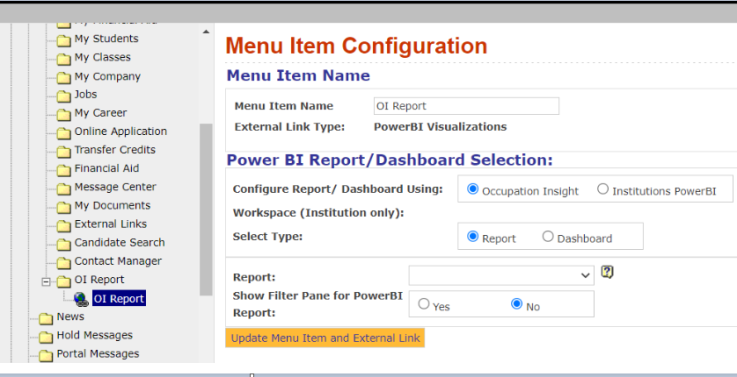Image resolution: width=737 pixels, height=377 pixels.
Task: Select the Occupation Insight radio button
Action: (x=472, y=189)
